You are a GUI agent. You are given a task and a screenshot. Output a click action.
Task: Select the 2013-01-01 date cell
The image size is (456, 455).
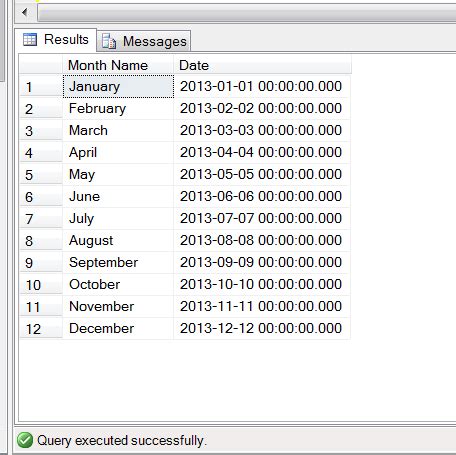(262, 87)
